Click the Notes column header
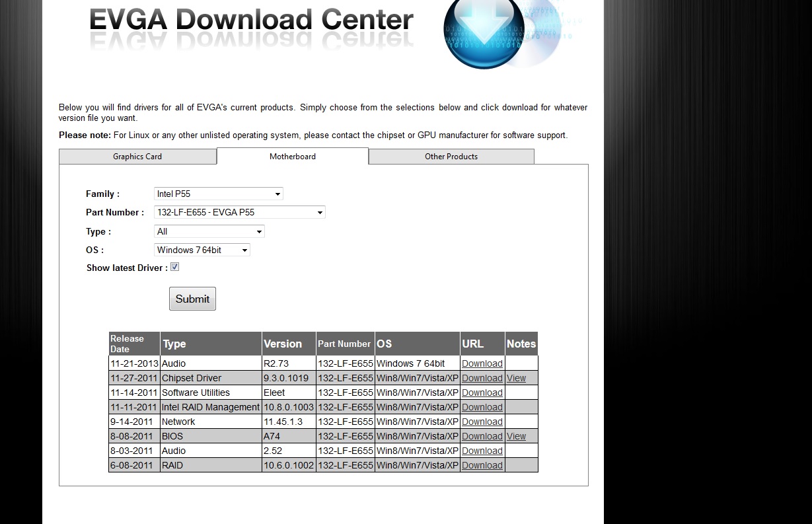 [521, 344]
